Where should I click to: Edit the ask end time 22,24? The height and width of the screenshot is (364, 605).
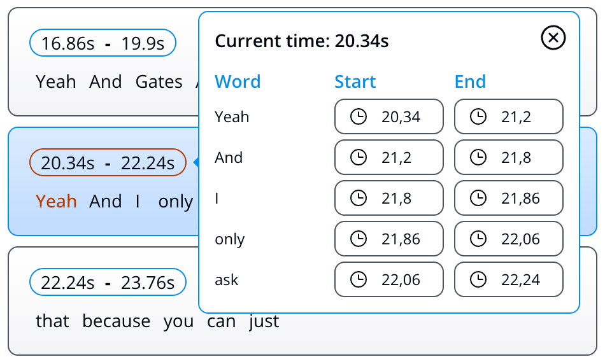pyautogui.click(x=520, y=280)
